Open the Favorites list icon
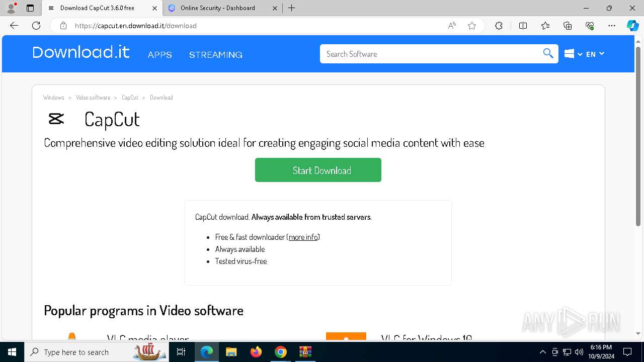The width and height of the screenshot is (644, 362). tap(545, 26)
